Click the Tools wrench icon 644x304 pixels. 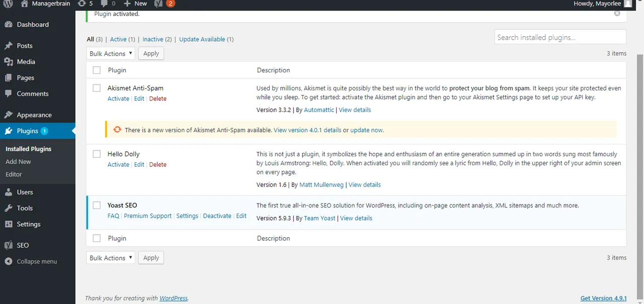(9, 209)
